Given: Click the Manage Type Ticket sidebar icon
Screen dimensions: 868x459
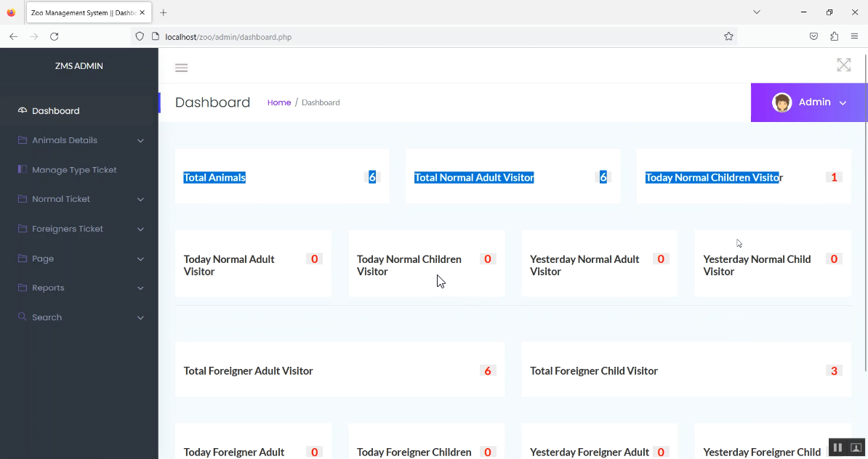Looking at the screenshot, I should 23,169.
